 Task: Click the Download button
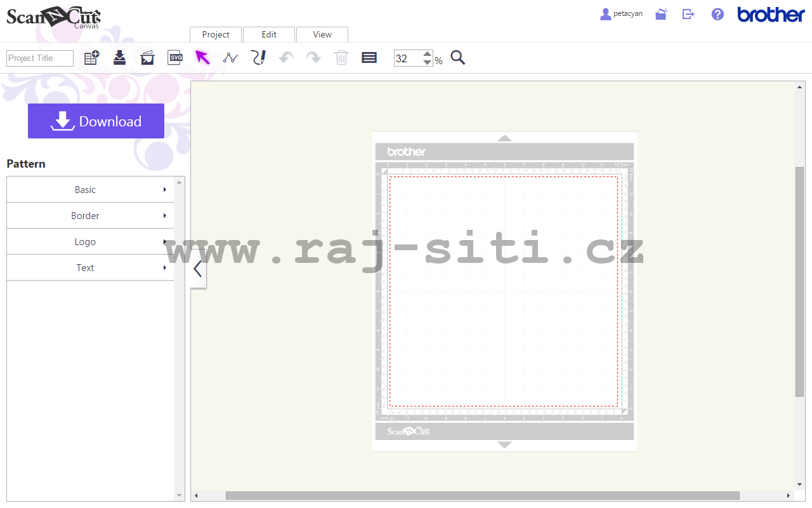pos(96,121)
